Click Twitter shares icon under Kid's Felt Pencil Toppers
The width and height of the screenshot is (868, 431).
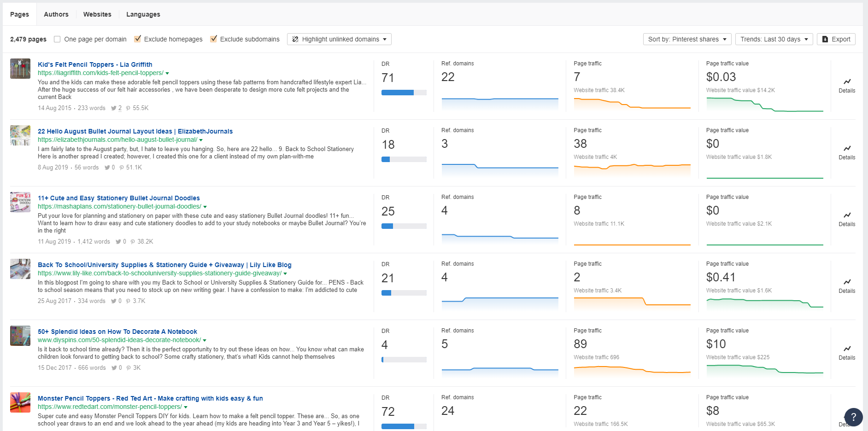pyautogui.click(x=114, y=108)
